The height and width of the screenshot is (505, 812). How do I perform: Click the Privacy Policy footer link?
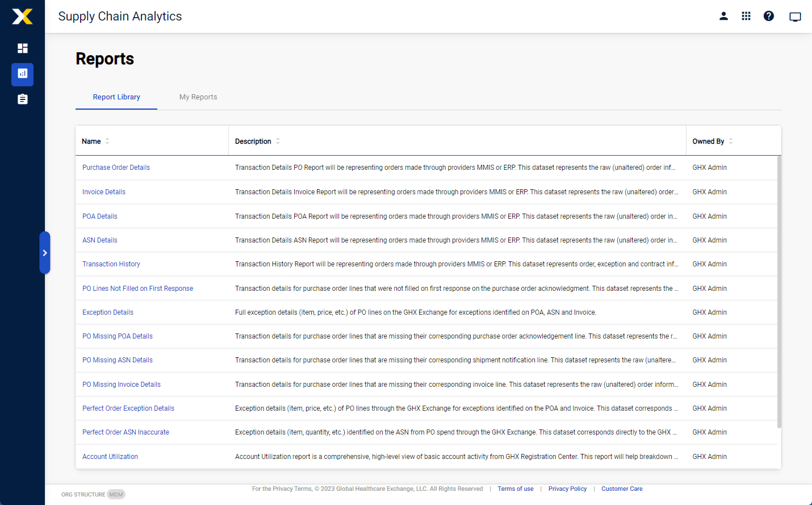(567, 489)
